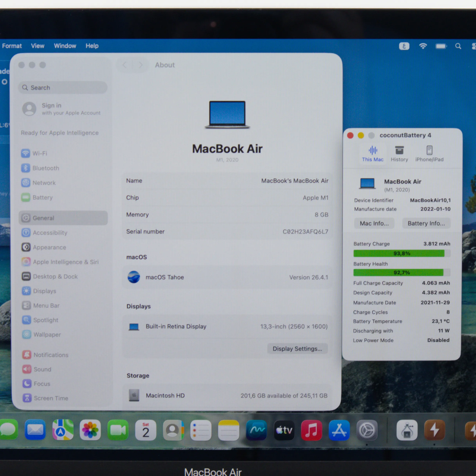Open Screen Time settings
Image resolution: width=476 pixels, height=476 pixels.
[45, 398]
